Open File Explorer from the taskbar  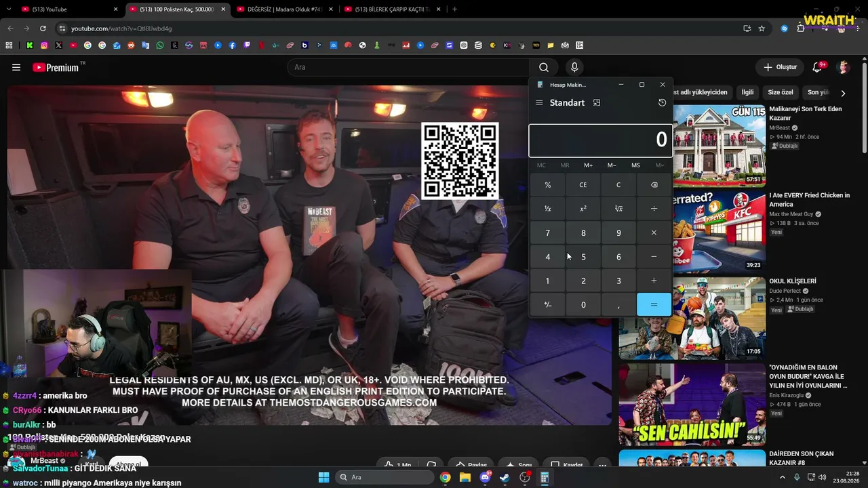(x=465, y=477)
